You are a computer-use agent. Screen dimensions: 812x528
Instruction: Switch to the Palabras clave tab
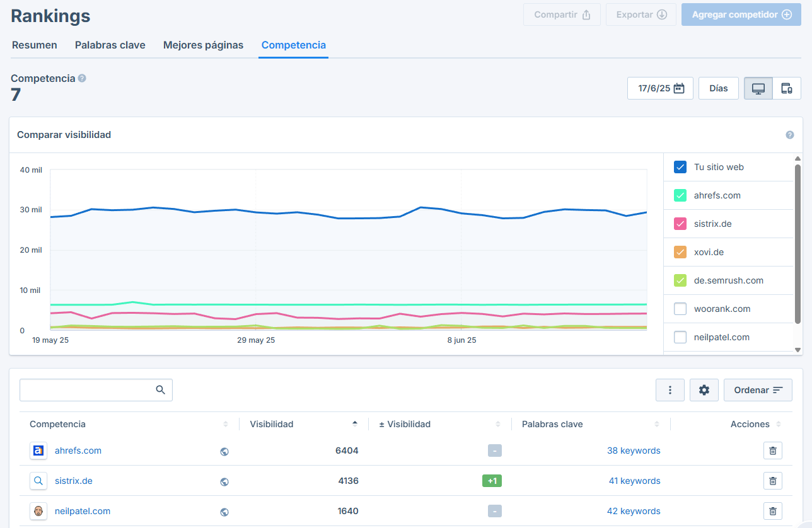tap(110, 45)
